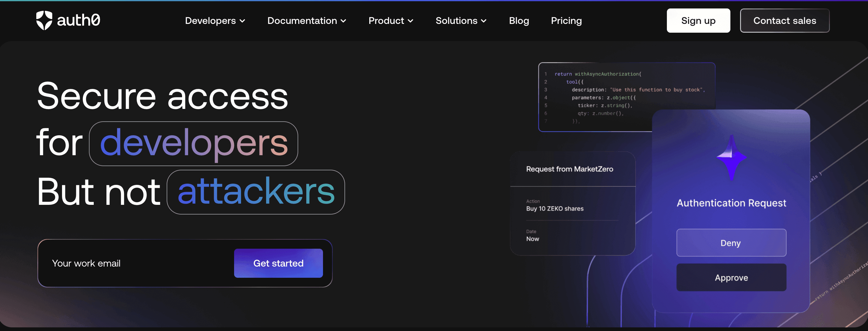
Task: Go to the Pricing page
Action: coord(566,21)
